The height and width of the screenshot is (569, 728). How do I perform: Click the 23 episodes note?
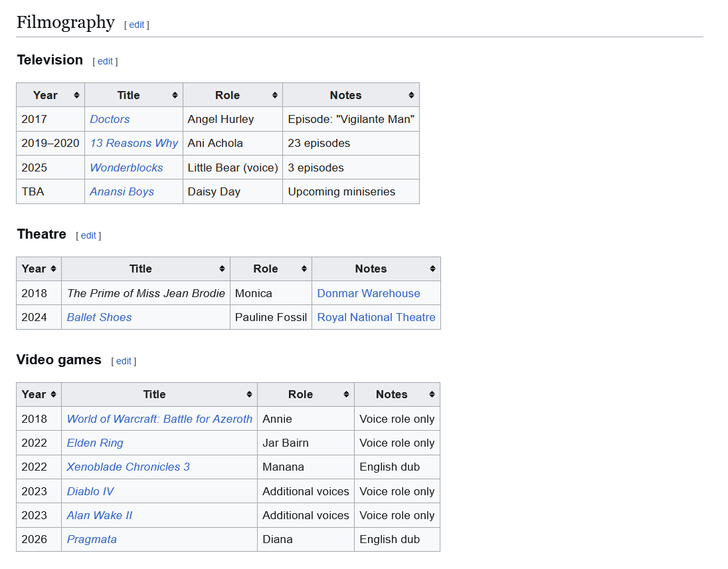pos(351,143)
